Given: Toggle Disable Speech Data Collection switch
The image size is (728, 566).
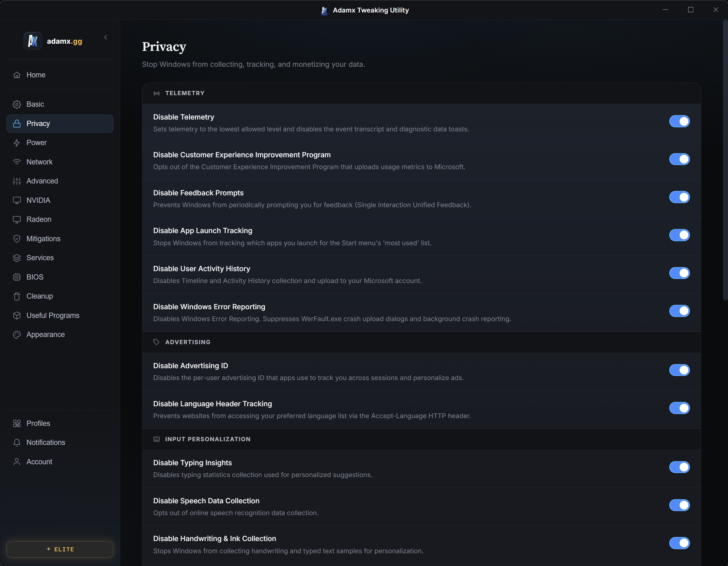Looking at the screenshot, I should point(679,505).
